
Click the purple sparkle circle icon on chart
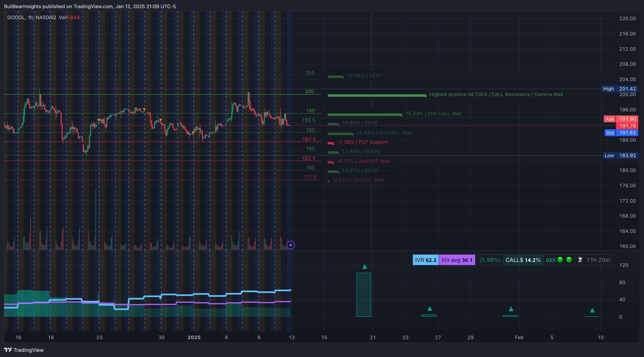[290, 245]
